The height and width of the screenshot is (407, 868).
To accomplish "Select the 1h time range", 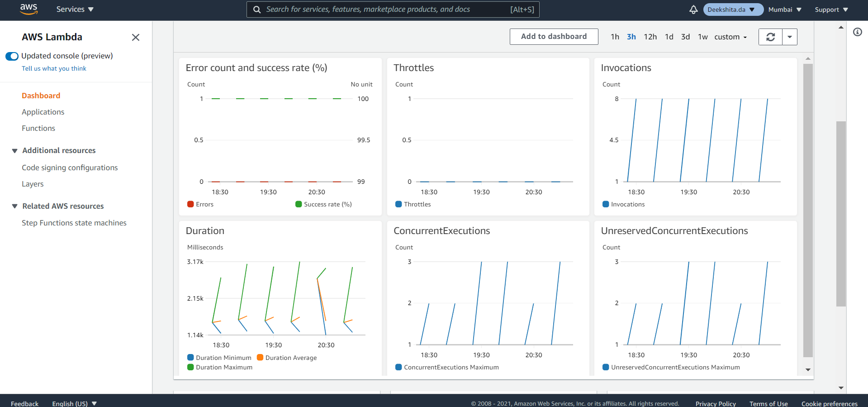I will click(x=615, y=37).
